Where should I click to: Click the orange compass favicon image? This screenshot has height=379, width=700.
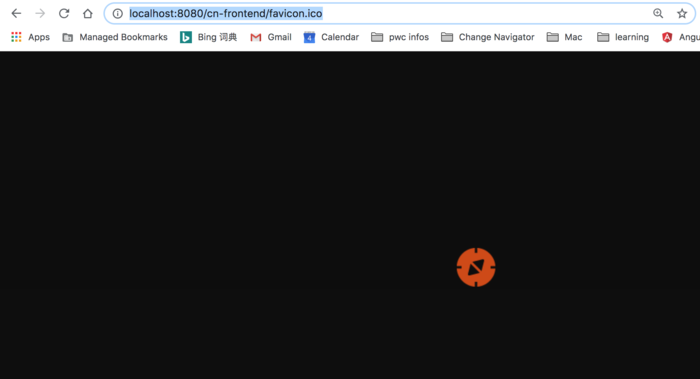(x=476, y=267)
